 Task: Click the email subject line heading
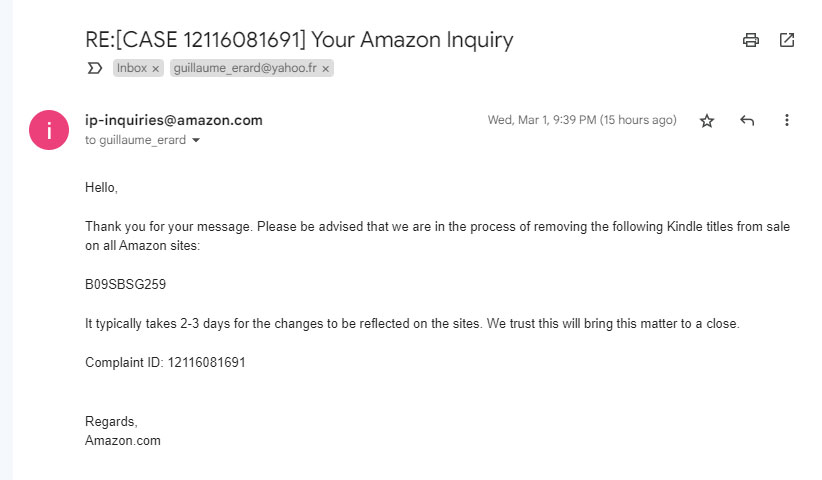[x=299, y=40]
